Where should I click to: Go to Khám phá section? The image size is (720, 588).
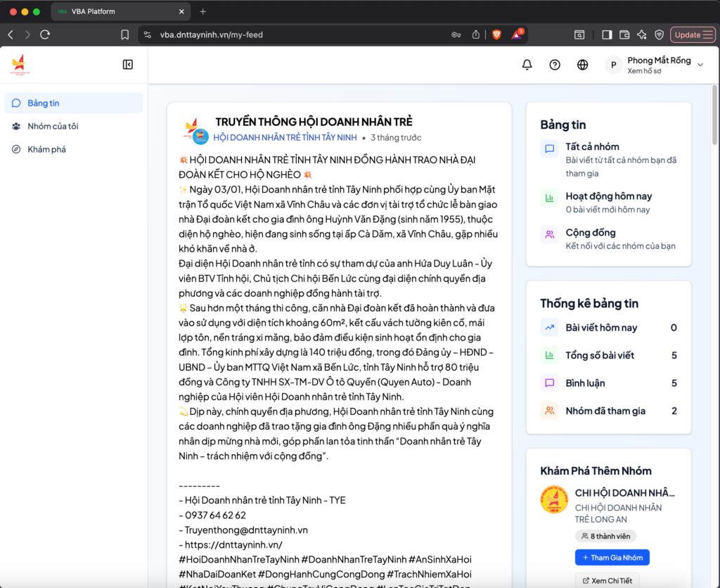[46, 150]
